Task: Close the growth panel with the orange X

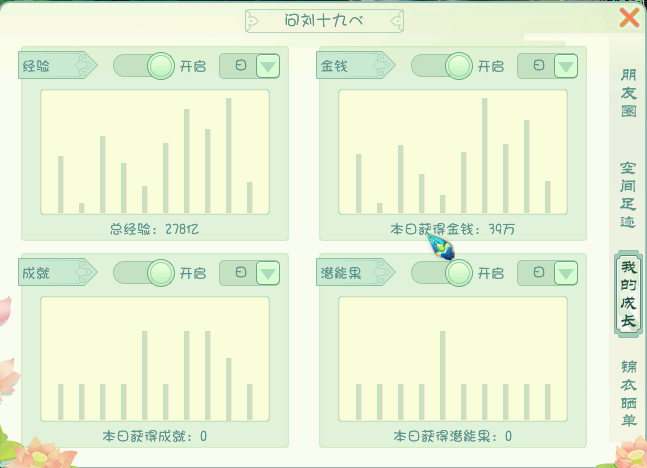Action: click(x=629, y=18)
